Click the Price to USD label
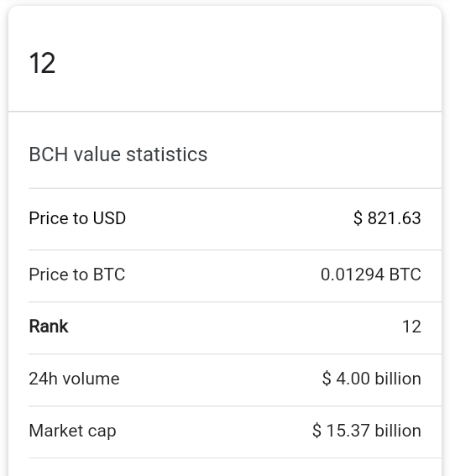450x476 pixels. [x=77, y=218]
